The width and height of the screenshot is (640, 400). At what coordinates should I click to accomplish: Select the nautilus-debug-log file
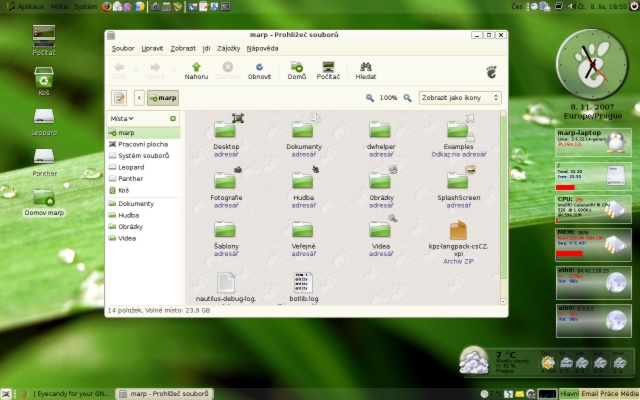(226, 282)
